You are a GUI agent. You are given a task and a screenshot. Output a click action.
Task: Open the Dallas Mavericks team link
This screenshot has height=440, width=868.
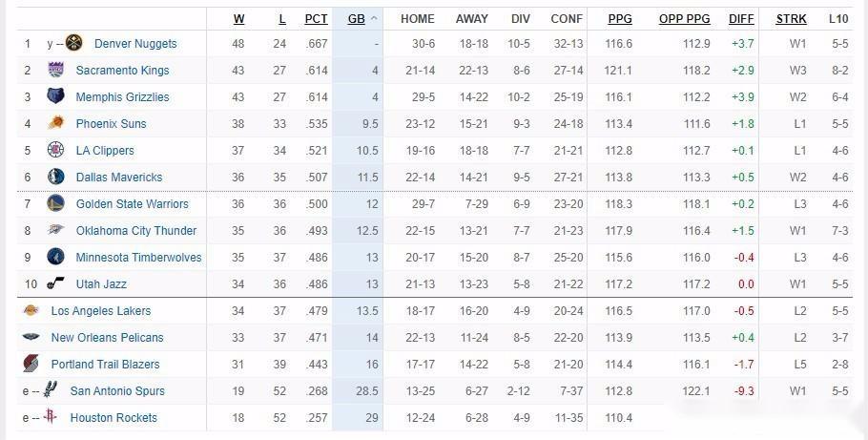(119, 177)
